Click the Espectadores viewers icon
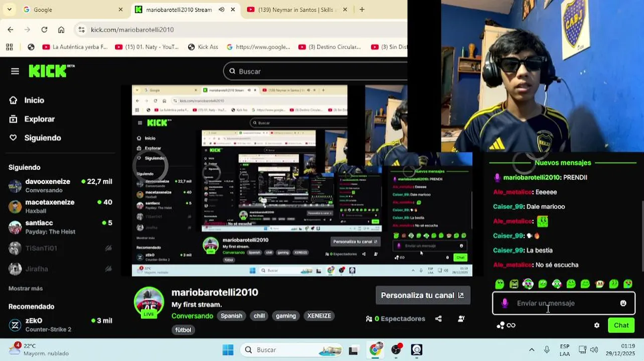Image resolution: width=644 pixels, height=361 pixels. [x=369, y=318]
